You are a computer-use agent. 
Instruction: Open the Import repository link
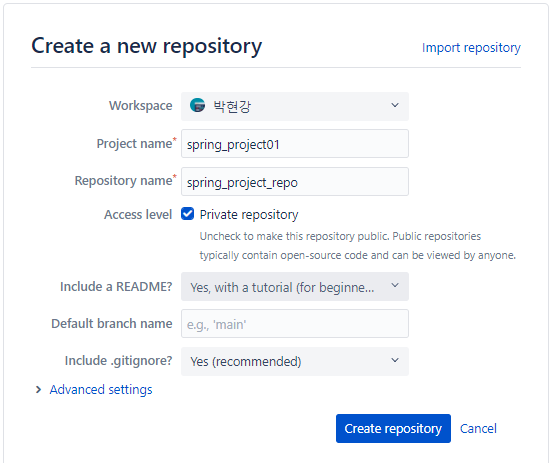tap(471, 48)
